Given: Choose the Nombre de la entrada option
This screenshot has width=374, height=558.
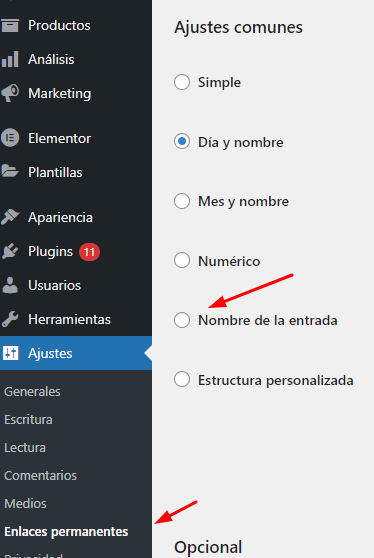Looking at the screenshot, I should (182, 320).
